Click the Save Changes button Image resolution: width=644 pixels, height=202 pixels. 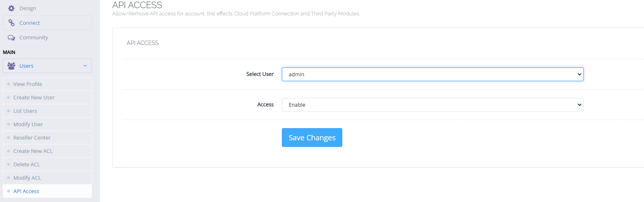[312, 138]
